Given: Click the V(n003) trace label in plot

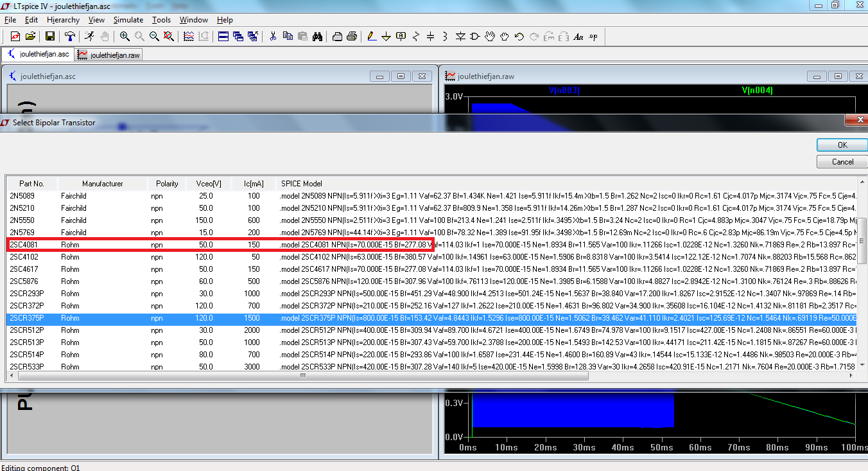Looking at the screenshot, I should pos(564,91).
